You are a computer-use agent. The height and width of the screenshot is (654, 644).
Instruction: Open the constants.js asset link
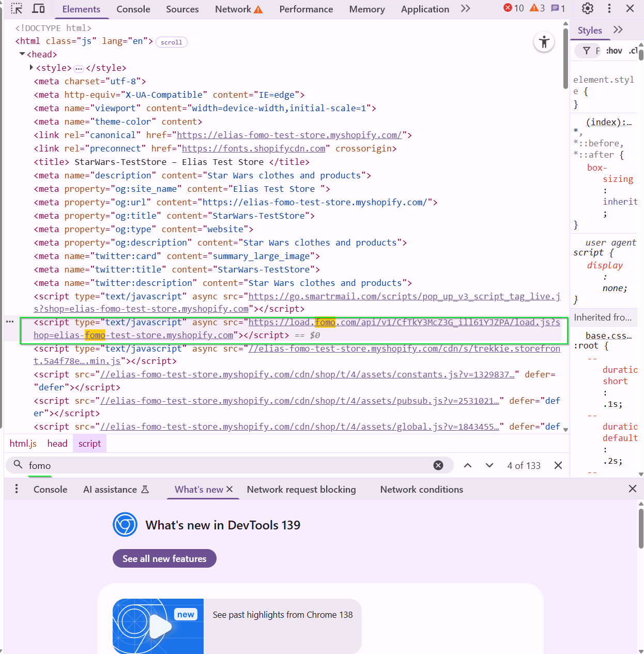click(308, 374)
